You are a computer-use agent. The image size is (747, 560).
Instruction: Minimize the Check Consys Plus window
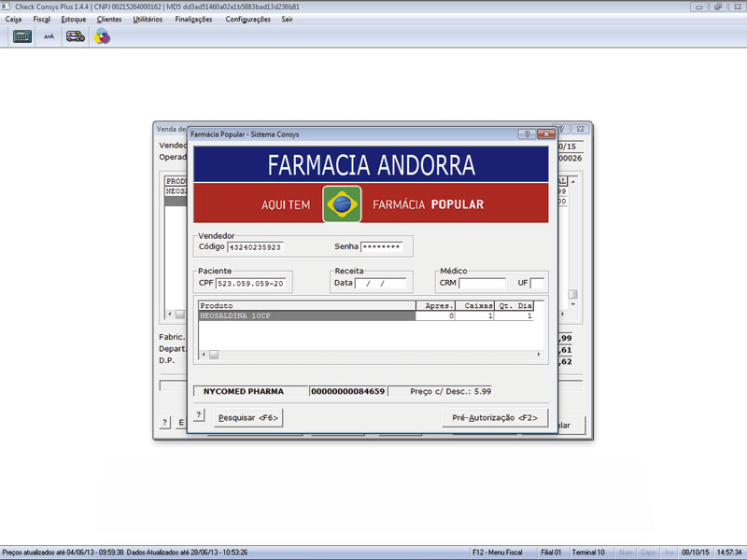[698, 7]
